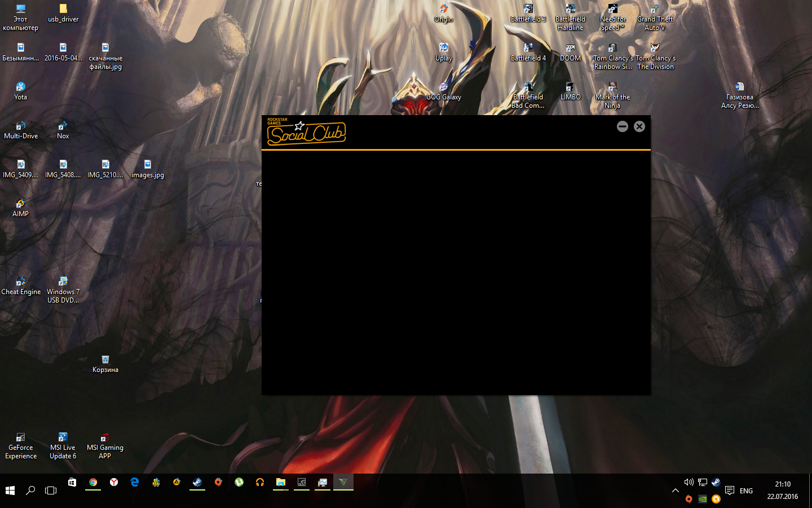Launch Origin from the taskbar
Image resolution: width=812 pixels, height=508 pixels.
[218, 482]
